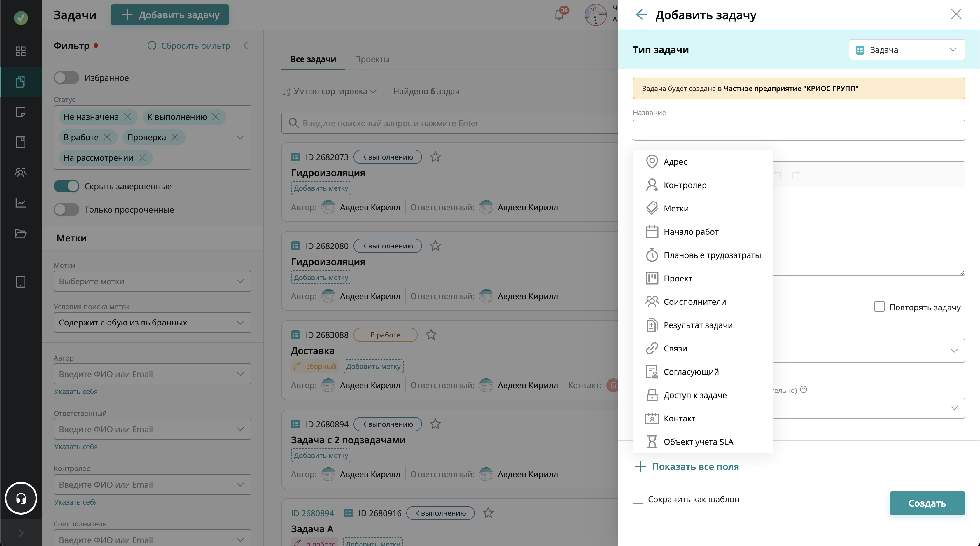The width and height of the screenshot is (980, 546).
Task: Open the Умная сортировка sort dropdown
Action: pyautogui.click(x=330, y=91)
